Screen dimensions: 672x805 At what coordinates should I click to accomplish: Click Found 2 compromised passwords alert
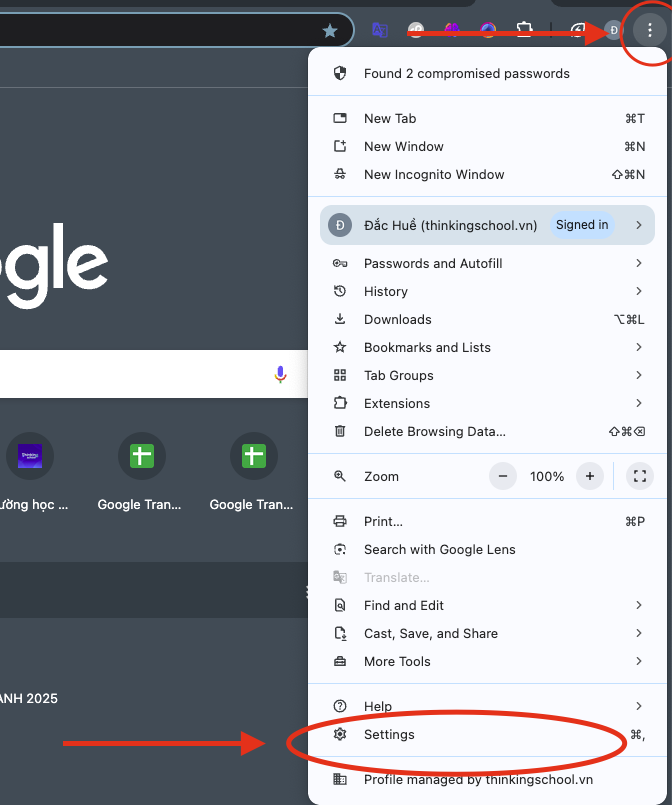[x=466, y=73]
